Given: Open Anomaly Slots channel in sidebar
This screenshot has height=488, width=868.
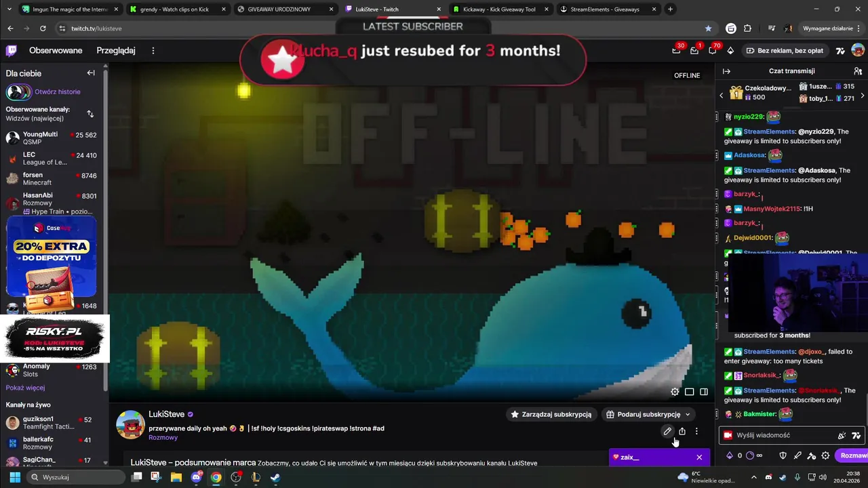Looking at the screenshot, I should tap(52, 370).
